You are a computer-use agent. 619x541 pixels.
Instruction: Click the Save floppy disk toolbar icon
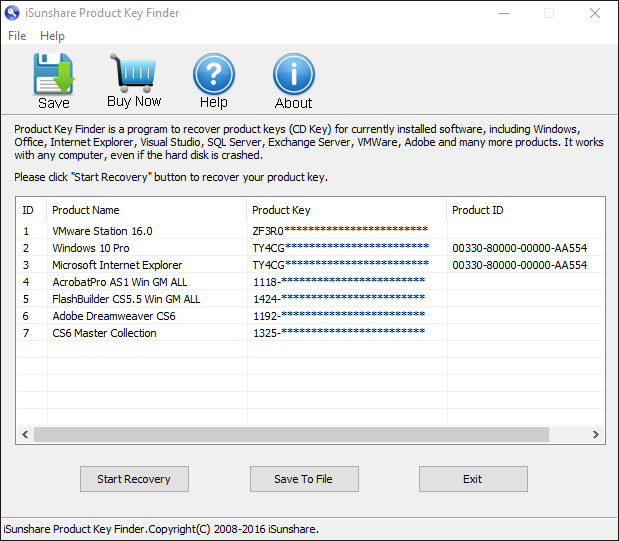click(x=54, y=74)
